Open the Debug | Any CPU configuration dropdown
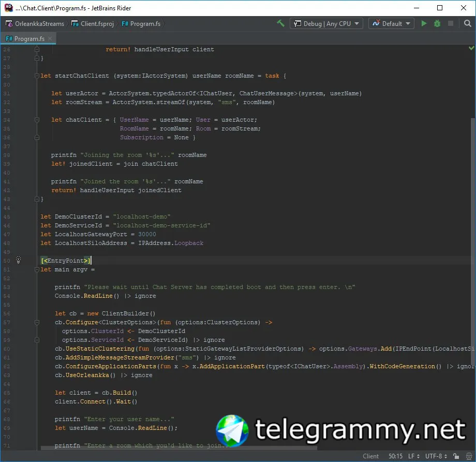The height and width of the screenshot is (462, 476). pos(326,23)
